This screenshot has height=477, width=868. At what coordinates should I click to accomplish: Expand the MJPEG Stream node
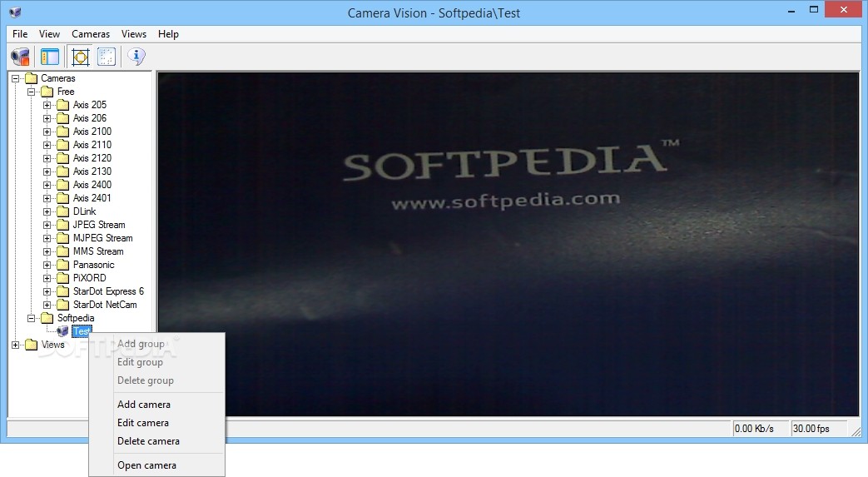click(47, 238)
